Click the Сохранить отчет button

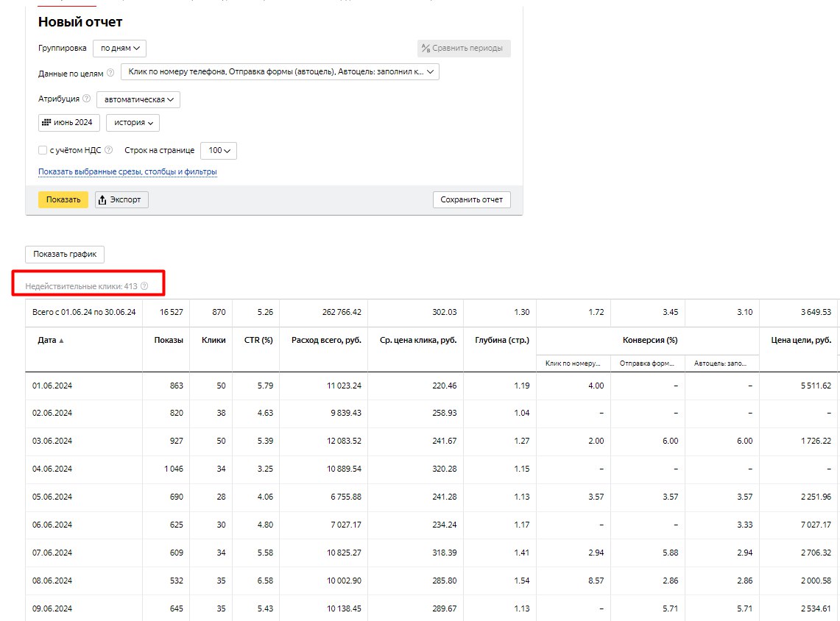471,199
